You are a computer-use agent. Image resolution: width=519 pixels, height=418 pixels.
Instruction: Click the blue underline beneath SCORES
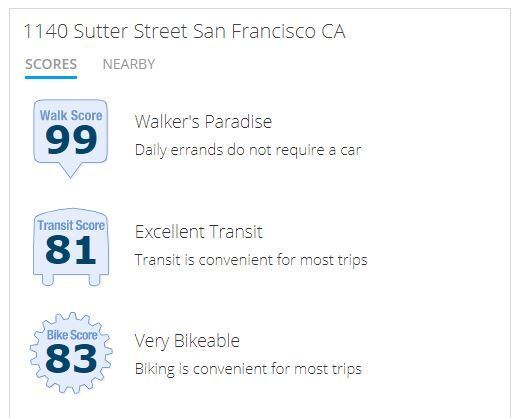click(51, 78)
